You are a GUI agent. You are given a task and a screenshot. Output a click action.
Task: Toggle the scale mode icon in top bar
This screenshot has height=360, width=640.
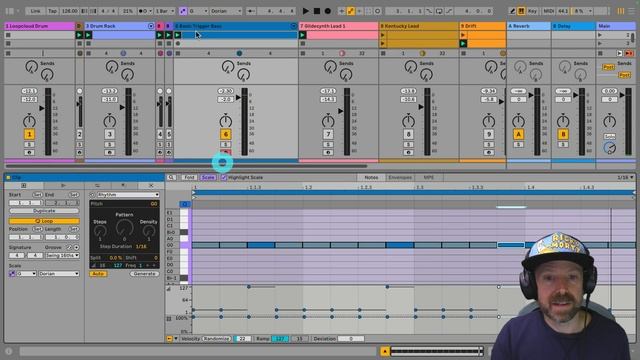[183, 11]
